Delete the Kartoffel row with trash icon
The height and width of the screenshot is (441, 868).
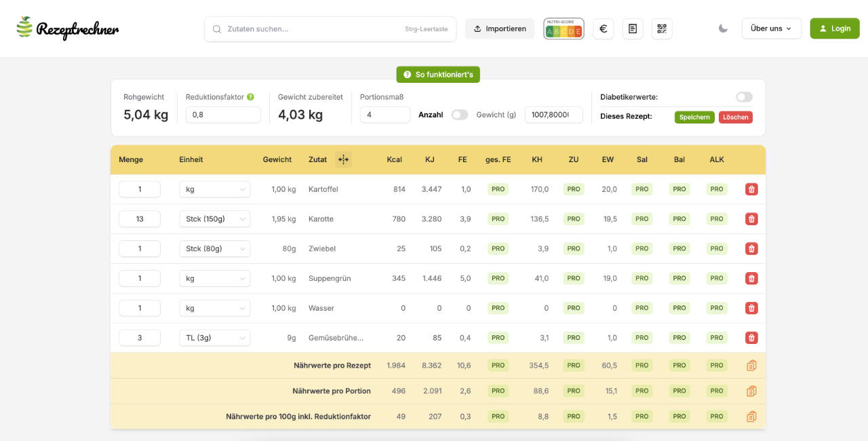[x=751, y=189]
